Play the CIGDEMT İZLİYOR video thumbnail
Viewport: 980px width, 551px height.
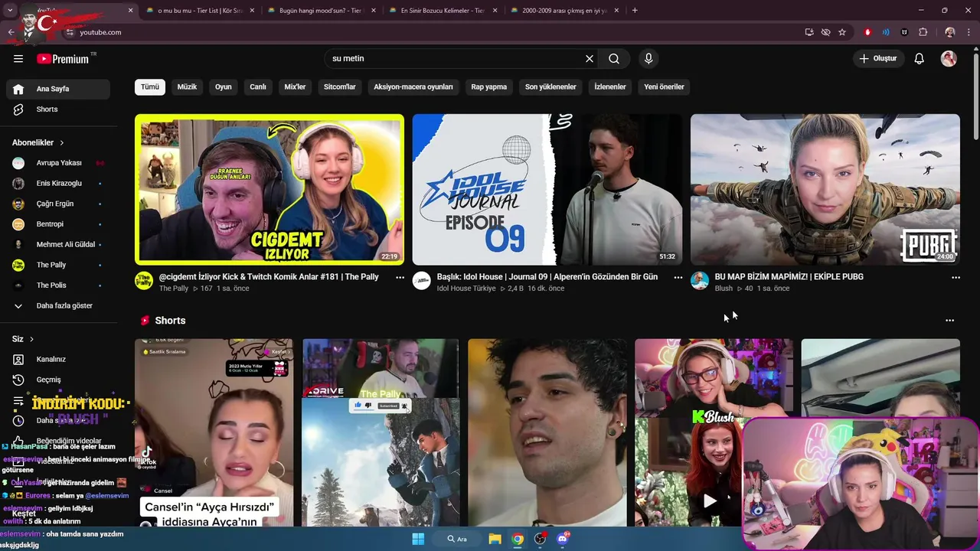coord(269,189)
